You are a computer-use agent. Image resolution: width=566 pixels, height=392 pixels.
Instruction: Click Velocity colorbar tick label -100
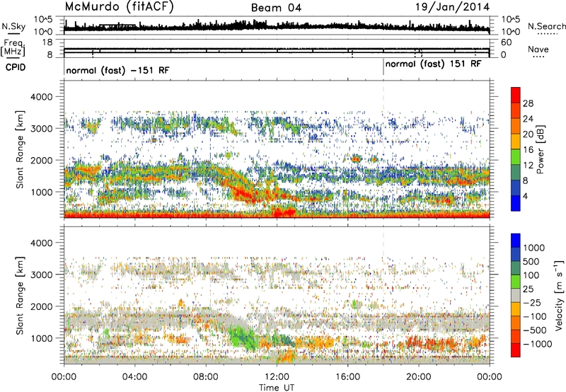pyautogui.click(x=535, y=316)
